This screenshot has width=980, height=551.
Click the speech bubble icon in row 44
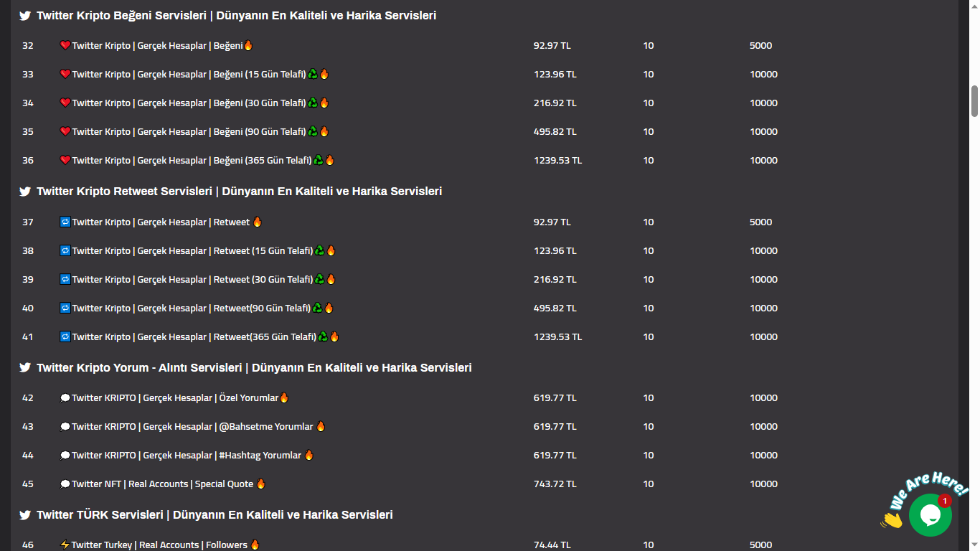65,455
